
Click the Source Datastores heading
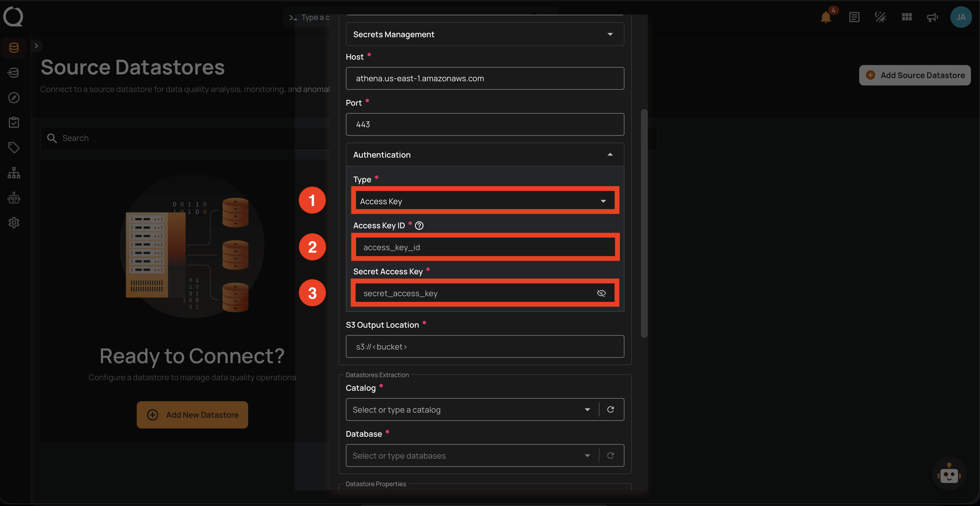coord(132,67)
